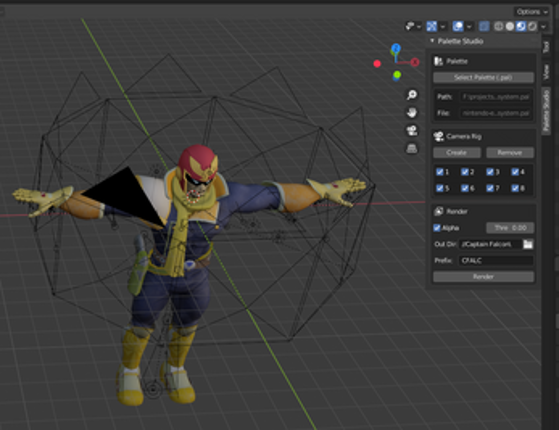
Task: Click the Out Dir path field
Action: point(490,244)
